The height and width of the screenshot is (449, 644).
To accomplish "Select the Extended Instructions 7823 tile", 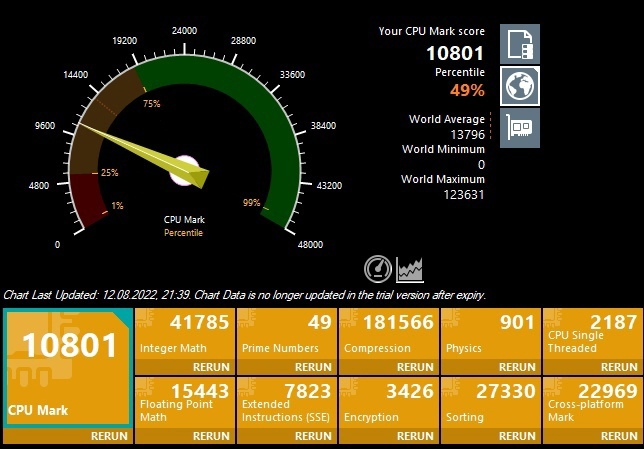I will click(x=287, y=403).
